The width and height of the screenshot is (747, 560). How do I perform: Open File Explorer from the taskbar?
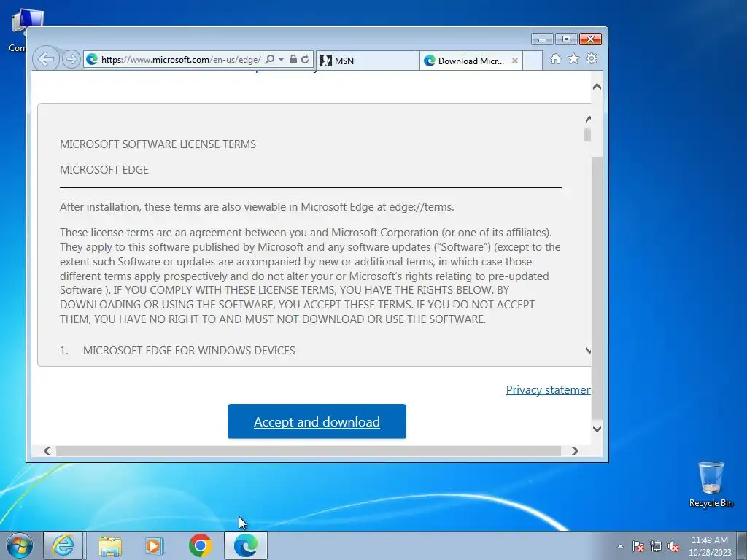[110, 545]
